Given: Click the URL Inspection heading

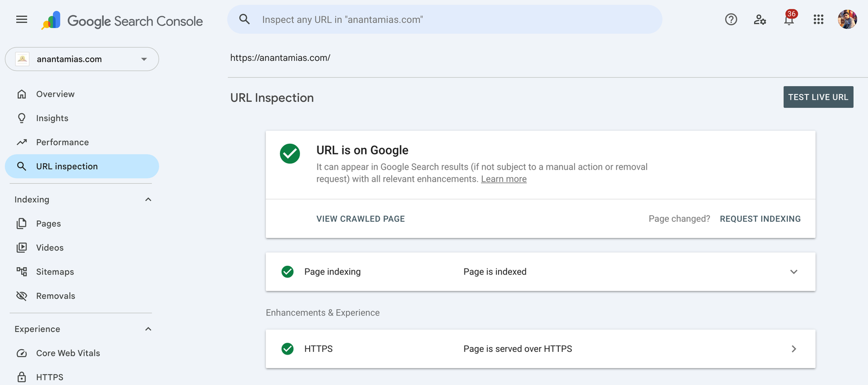Looking at the screenshot, I should (272, 98).
